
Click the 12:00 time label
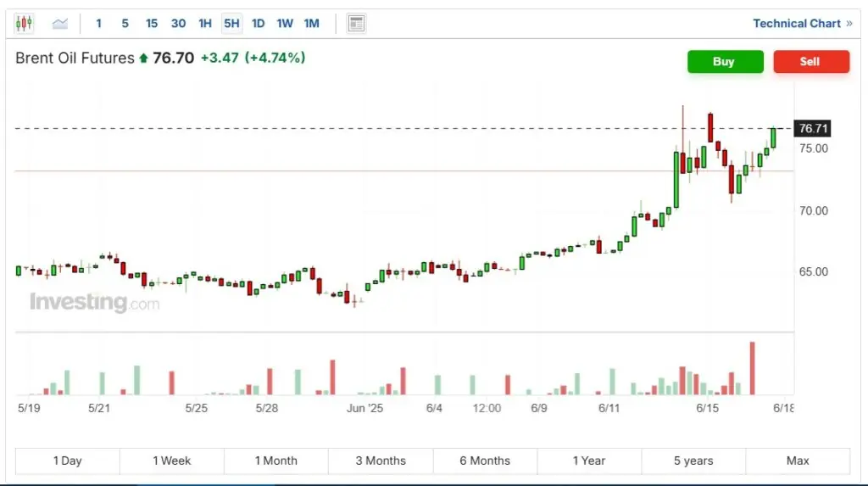(x=487, y=409)
